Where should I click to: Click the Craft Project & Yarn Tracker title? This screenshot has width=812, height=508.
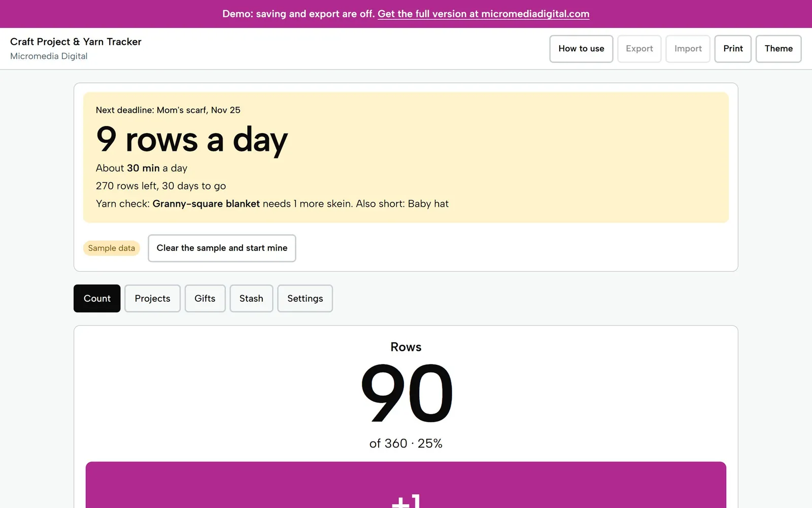76,42
